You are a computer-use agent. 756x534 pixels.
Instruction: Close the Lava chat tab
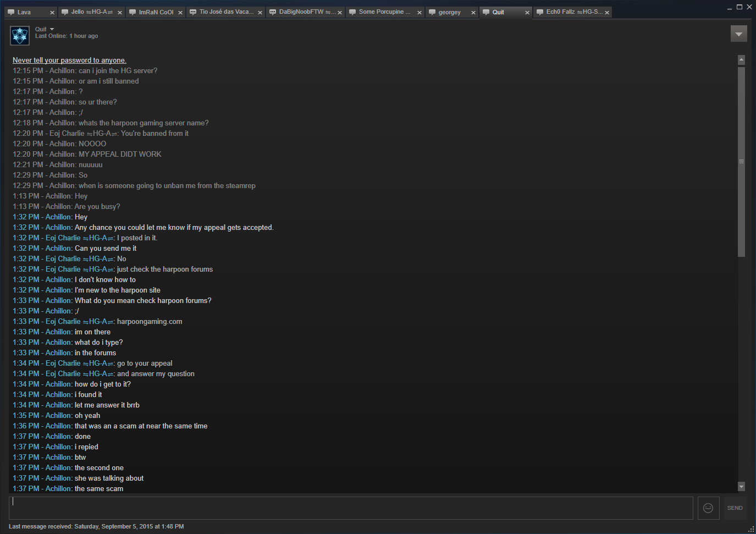pos(52,13)
